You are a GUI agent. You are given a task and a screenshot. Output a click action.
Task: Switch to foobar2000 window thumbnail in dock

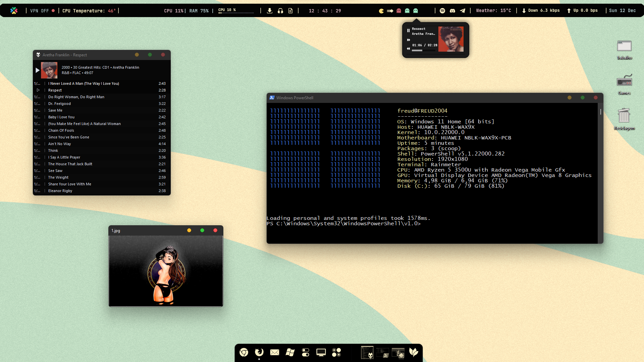tap(367, 353)
